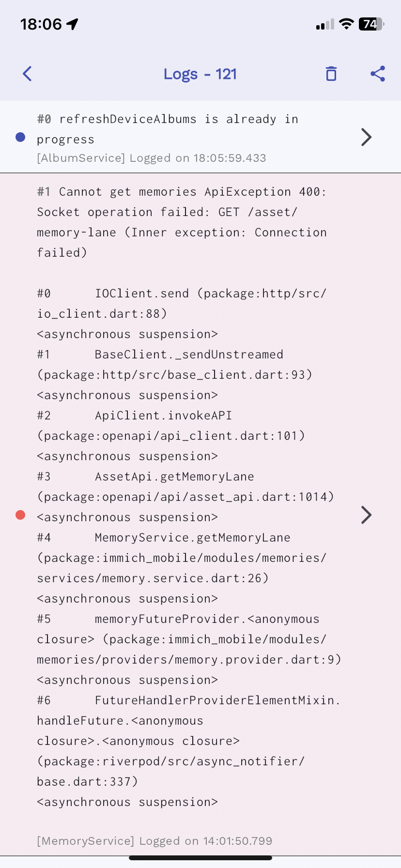Tap the blue info dot
This screenshot has height=868, width=401.
(20, 137)
